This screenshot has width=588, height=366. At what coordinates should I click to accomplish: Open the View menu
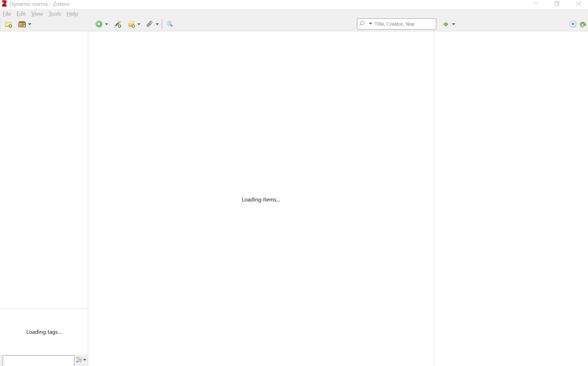(37, 14)
